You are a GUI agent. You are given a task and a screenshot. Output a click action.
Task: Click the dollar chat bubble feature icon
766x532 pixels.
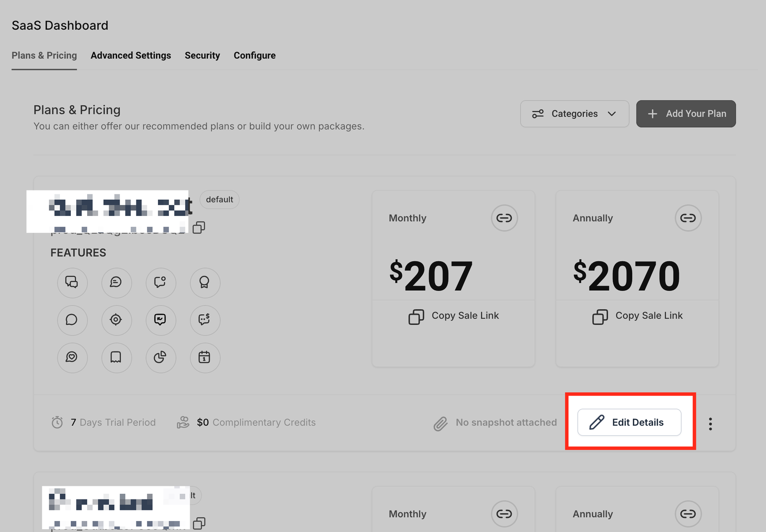click(x=205, y=320)
